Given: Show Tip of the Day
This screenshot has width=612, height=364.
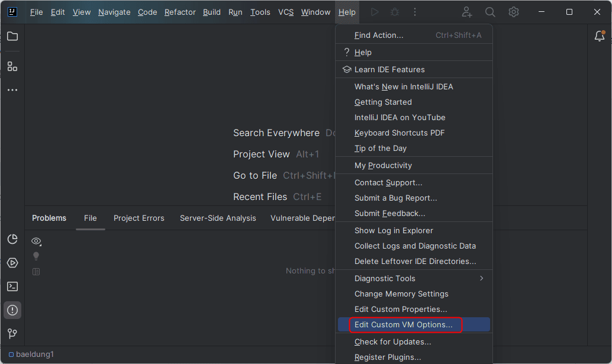Looking at the screenshot, I should [x=414, y=148].
